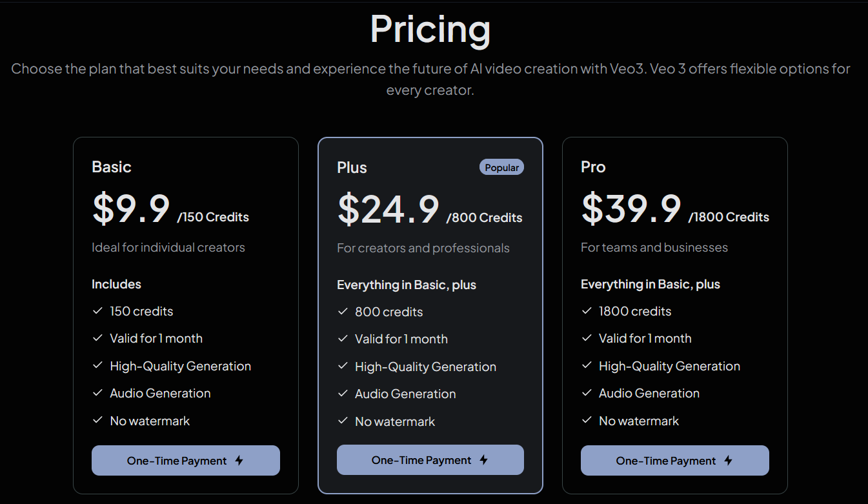This screenshot has width=868, height=504.
Task: Click checkmark icon beside 1800 credits
Action: pyautogui.click(x=587, y=311)
